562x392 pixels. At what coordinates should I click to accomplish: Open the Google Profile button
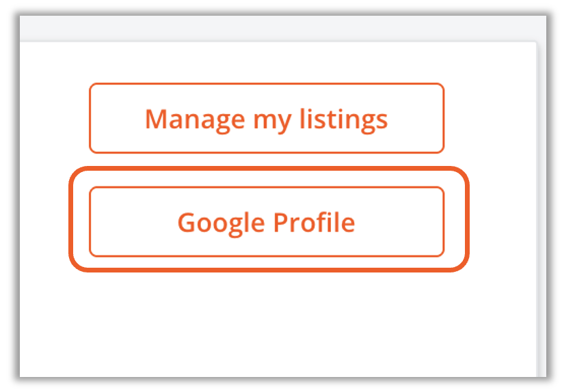[266, 222]
